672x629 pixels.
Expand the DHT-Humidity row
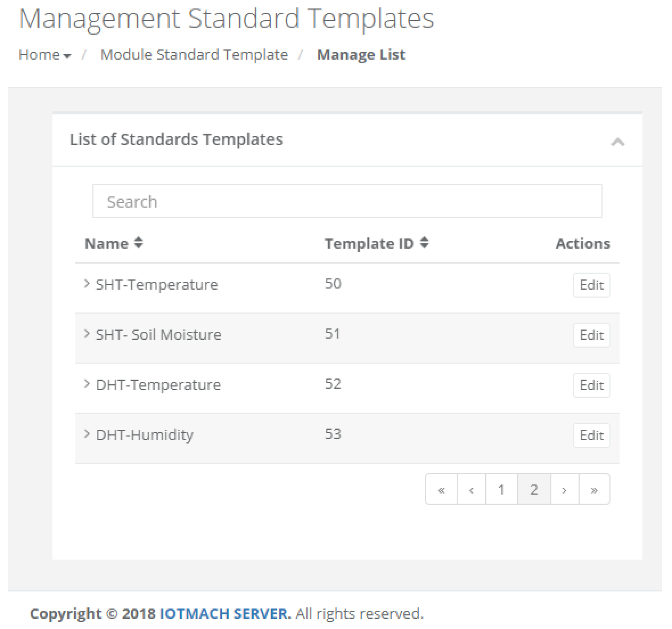coord(87,434)
